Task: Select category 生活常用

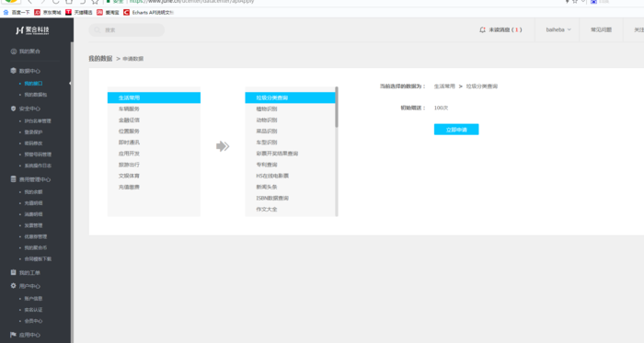Action: [x=154, y=97]
